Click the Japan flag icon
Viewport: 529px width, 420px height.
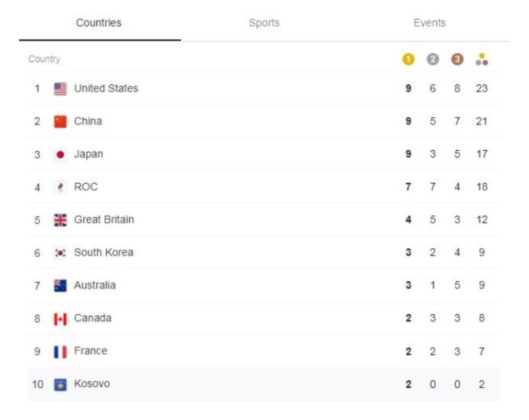[60, 154]
